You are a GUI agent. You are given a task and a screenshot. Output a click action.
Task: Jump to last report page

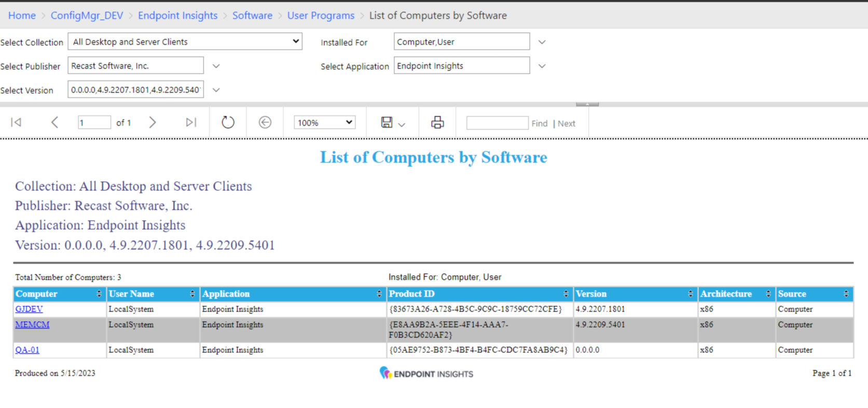[191, 122]
